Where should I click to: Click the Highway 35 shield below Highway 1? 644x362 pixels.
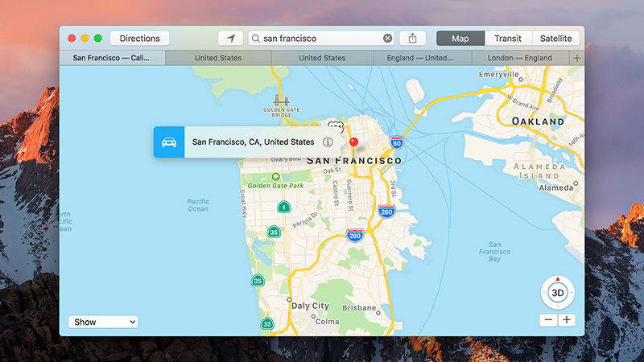tap(274, 232)
